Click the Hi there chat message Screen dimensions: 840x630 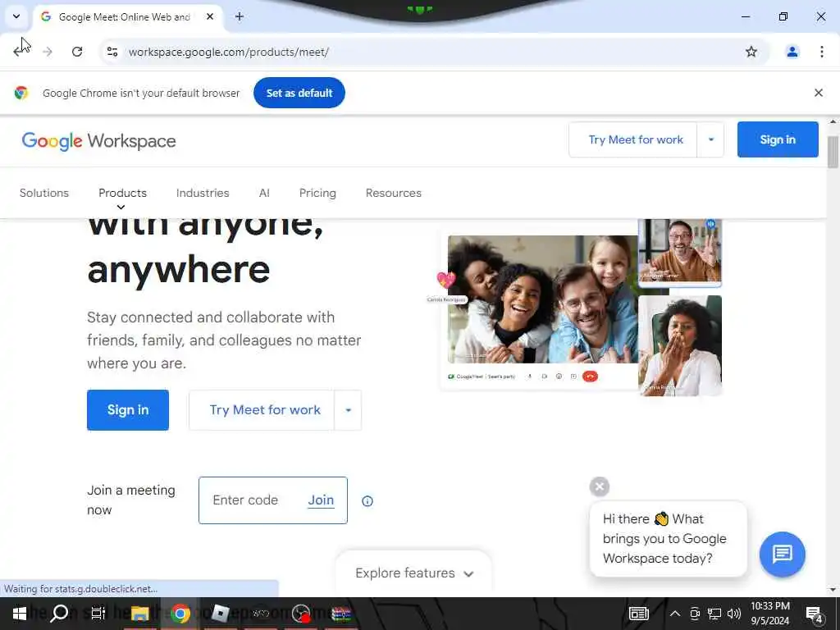pos(668,538)
